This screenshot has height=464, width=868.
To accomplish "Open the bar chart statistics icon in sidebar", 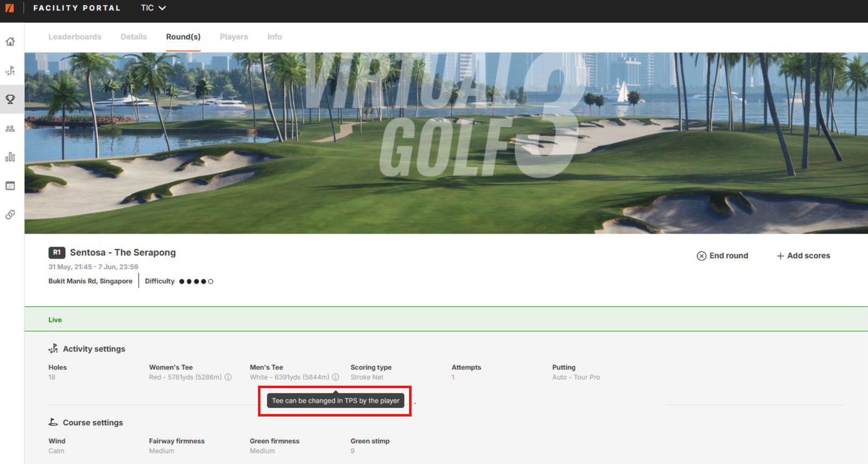I will coord(10,157).
